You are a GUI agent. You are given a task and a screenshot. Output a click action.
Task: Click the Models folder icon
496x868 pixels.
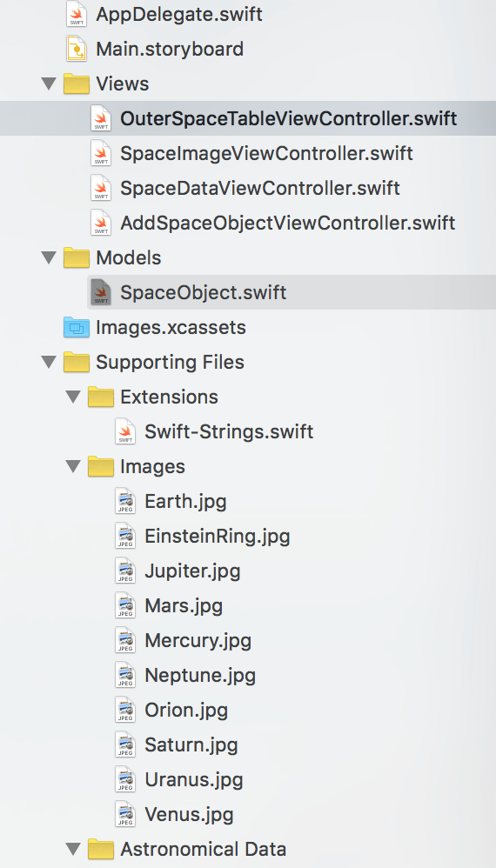[x=77, y=258]
